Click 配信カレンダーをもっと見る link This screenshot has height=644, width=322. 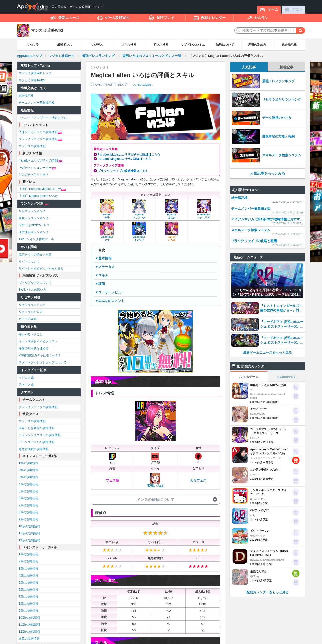[x=267, y=592]
